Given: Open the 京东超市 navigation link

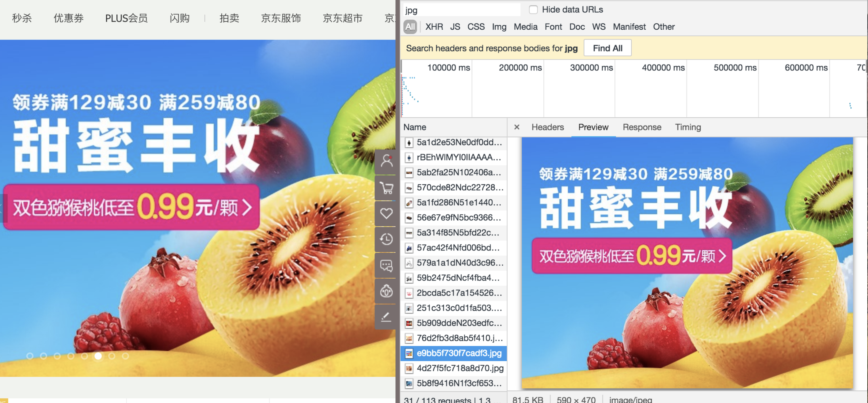Looking at the screenshot, I should pos(342,18).
